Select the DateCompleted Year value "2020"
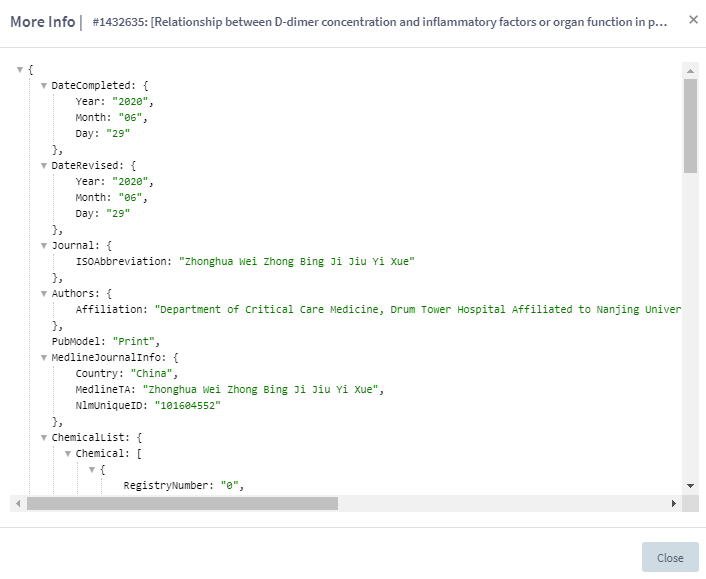The width and height of the screenshot is (706, 579). point(130,102)
